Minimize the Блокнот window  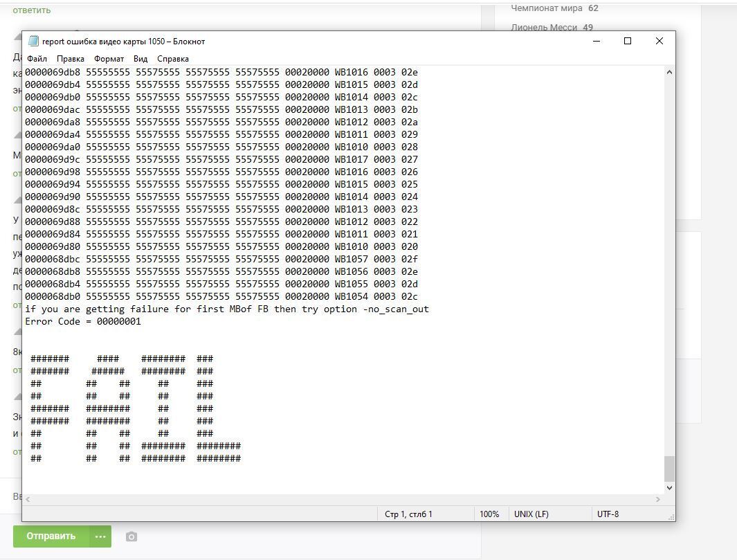coord(597,42)
